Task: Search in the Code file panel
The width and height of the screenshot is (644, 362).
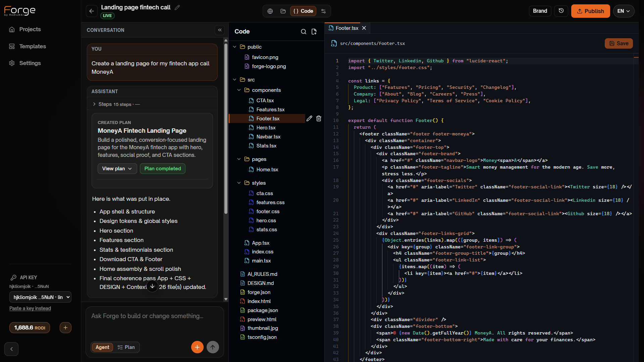Action: pyautogui.click(x=304, y=32)
